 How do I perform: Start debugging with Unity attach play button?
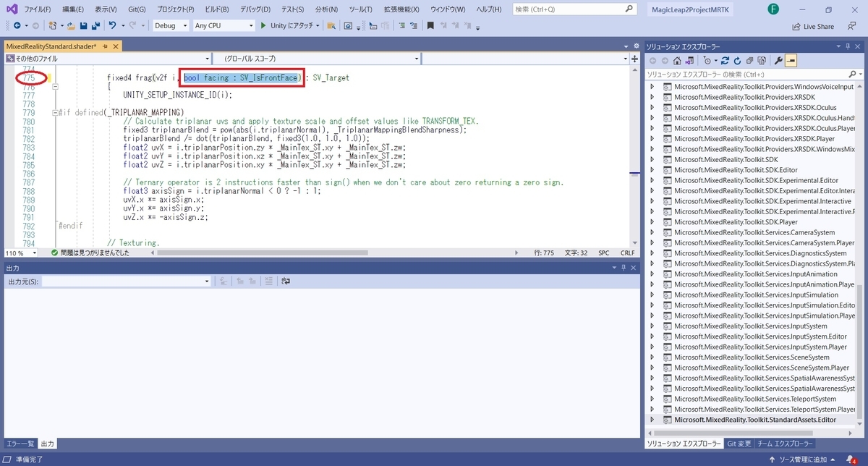(263, 25)
